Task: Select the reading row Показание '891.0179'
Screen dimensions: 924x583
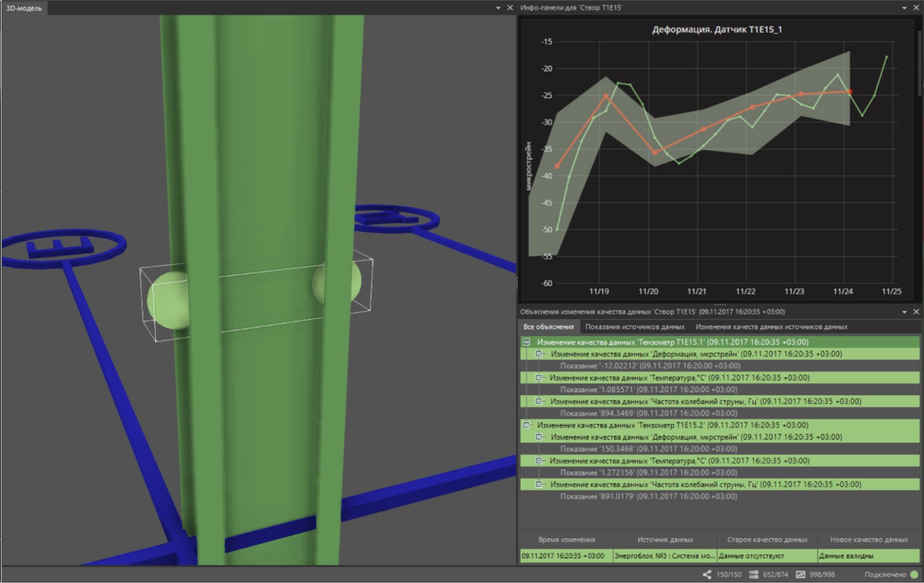Action: click(649, 496)
